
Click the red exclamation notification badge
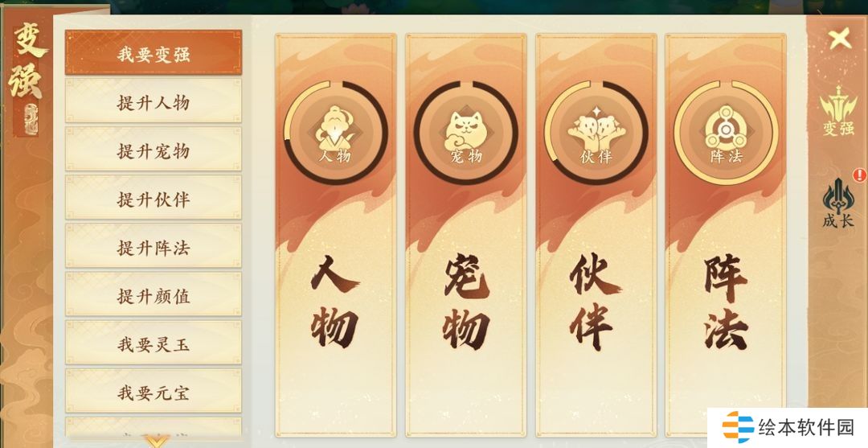click(x=859, y=175)
